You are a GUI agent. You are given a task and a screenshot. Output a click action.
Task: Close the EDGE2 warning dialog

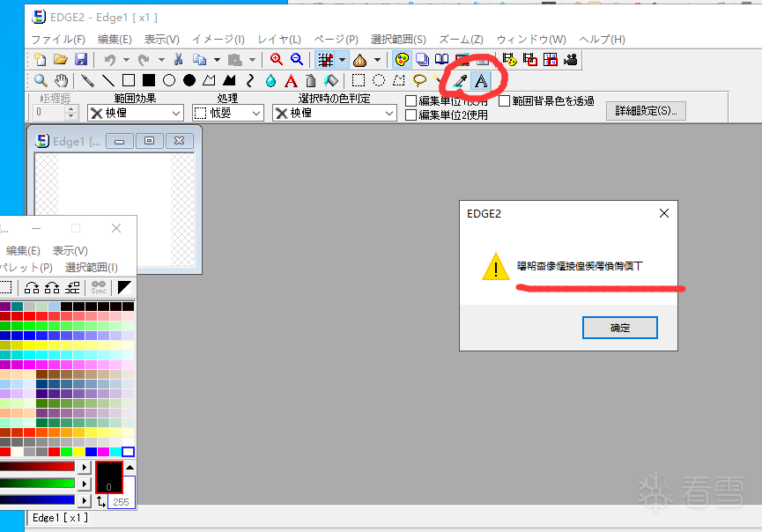point(664,213)
